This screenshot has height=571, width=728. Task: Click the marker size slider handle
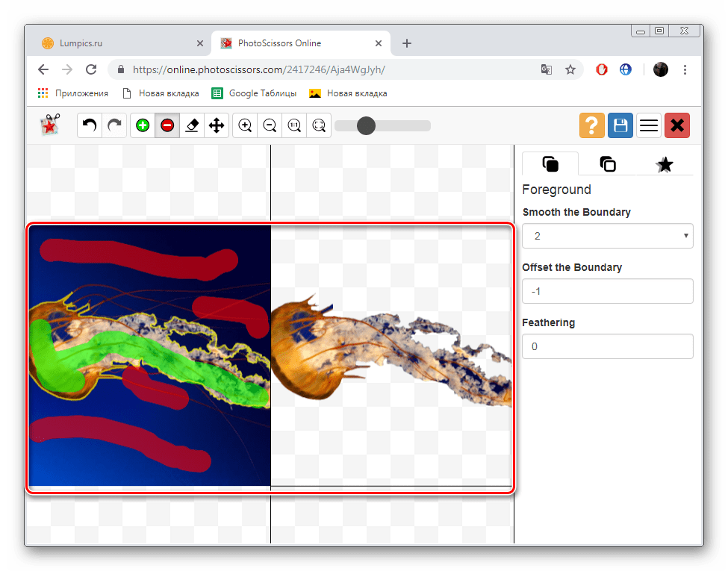(x=366, y=125)
